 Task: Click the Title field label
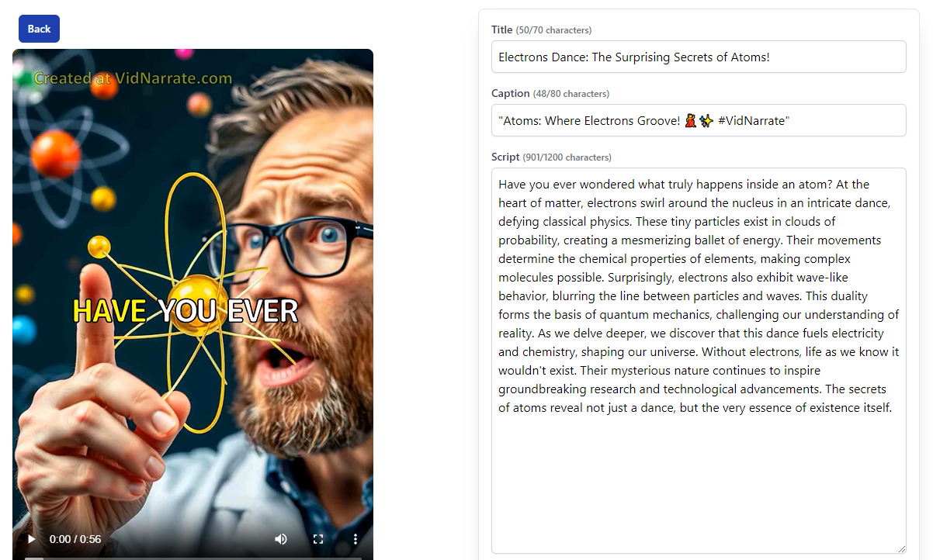coord(501,29)
